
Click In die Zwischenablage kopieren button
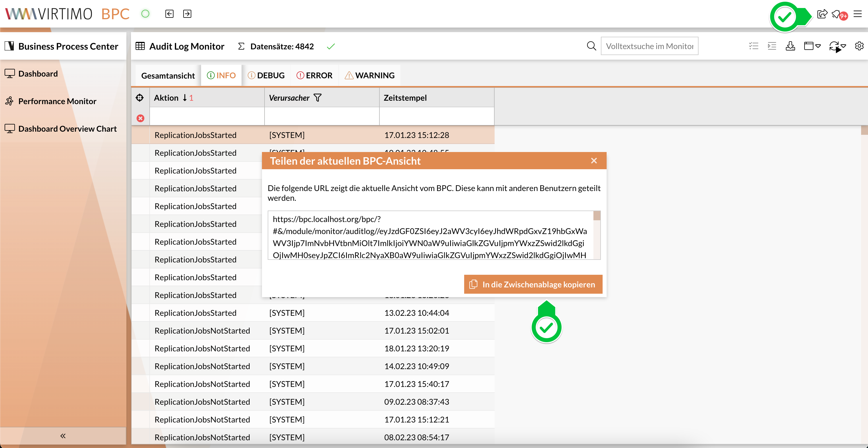[x=533, y=285]
